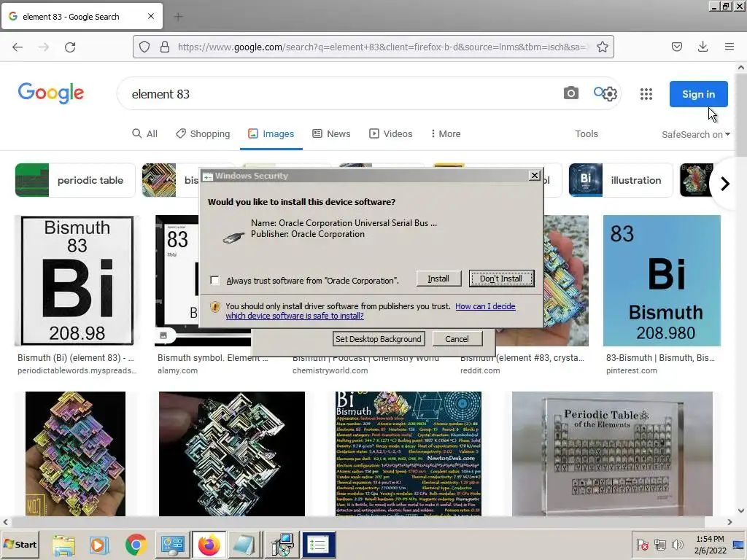This screenshot has height=560, width=747.
Task: Click the padlock site security icon
Action: pos(165,47)
